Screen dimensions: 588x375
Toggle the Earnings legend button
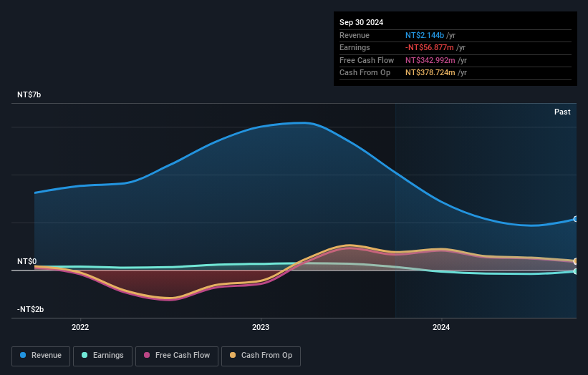pos(102,356)
